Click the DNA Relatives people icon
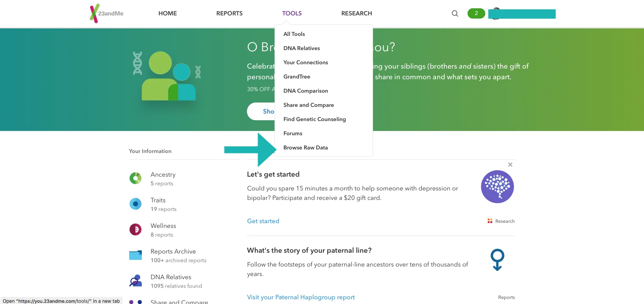 135,281
